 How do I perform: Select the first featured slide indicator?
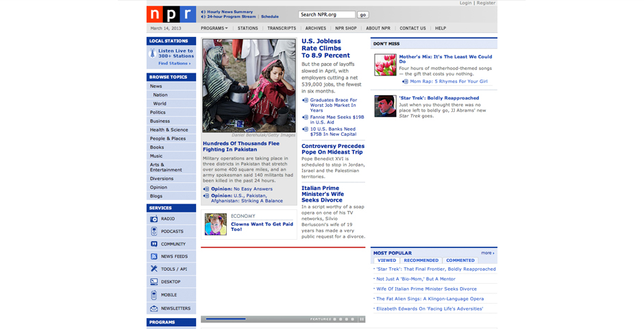335,319
